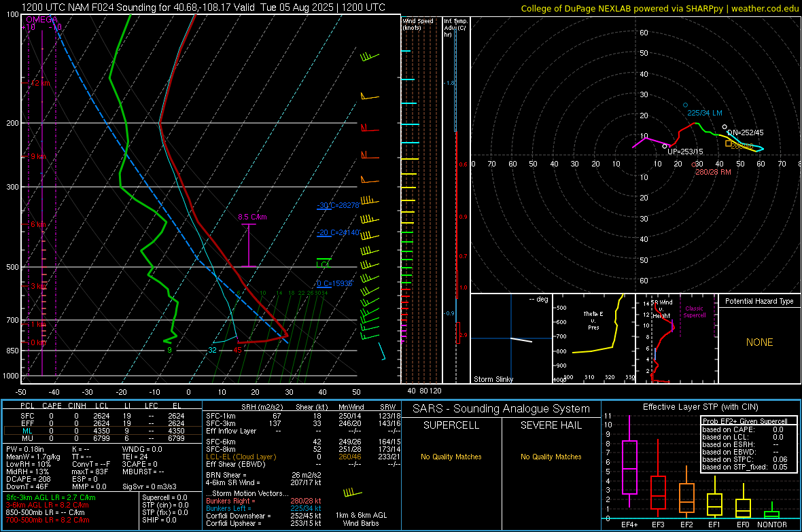Click the -20 C=24140 height label
Image resolution: width=802 pixels, height=532 pixels.
pos(338,232)
